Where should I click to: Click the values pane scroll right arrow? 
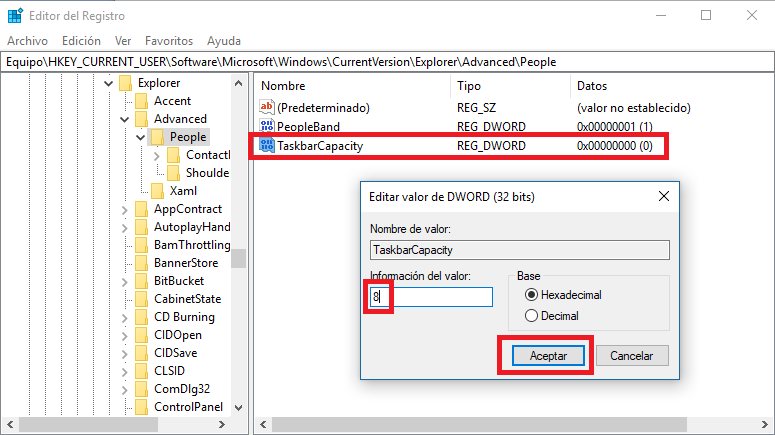765,425
